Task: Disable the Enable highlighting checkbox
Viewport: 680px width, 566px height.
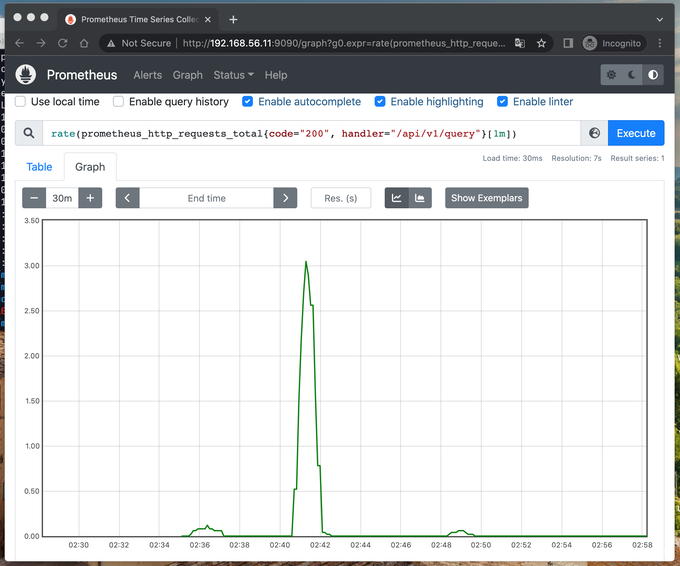Action: 380,101
